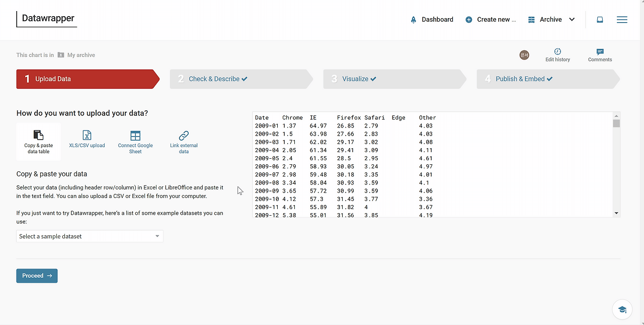Click the 'Edge' column header text
This screenshot has width=644, height=325.
click(x=398, y=118)
